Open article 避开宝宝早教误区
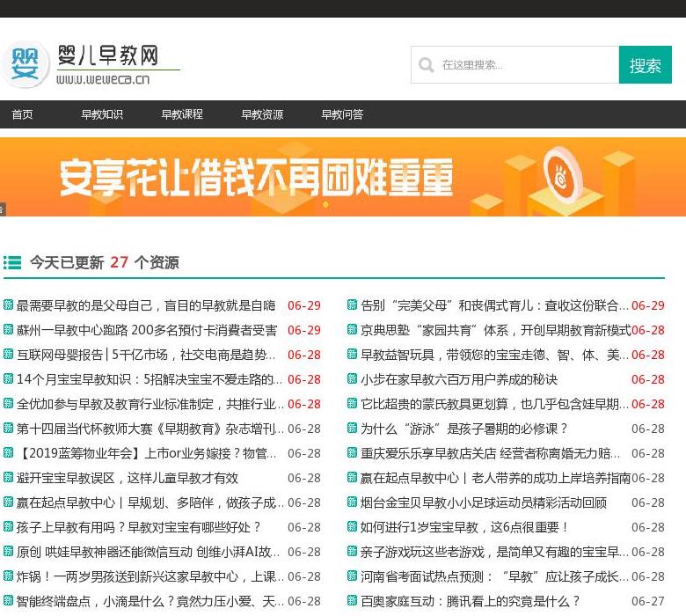Image resolution: width=686 pixels, height=616 pixels. [128, 478]
